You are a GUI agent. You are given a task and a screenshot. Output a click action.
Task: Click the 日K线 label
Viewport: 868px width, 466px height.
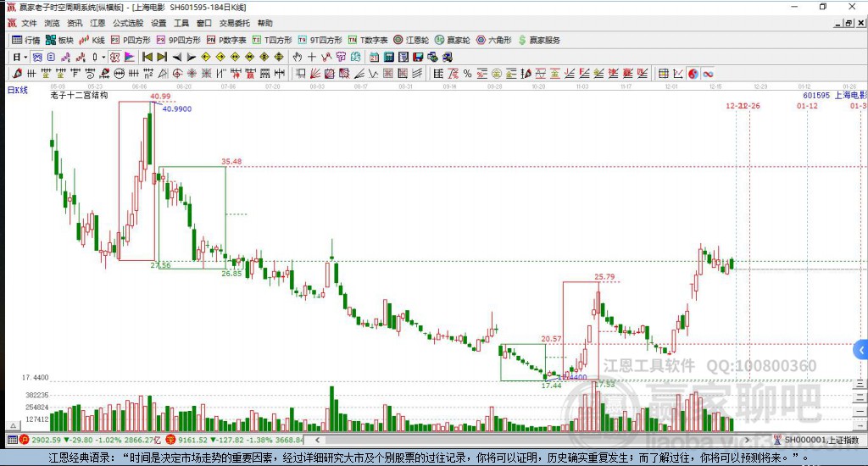17,90
